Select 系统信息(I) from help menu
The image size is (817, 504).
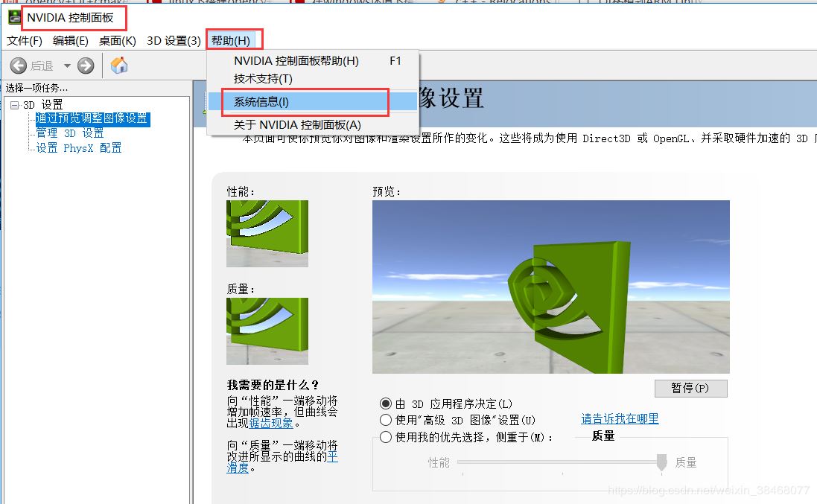point(313,101)
